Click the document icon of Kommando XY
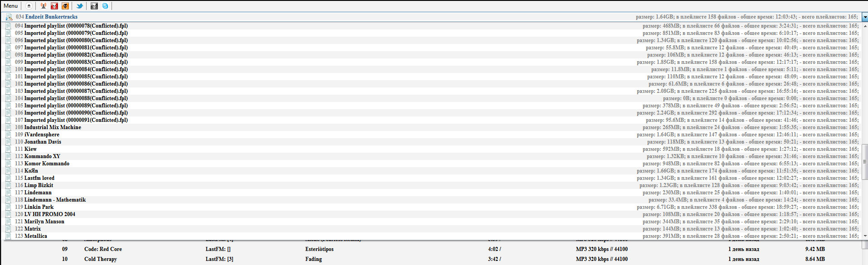Image resolution: width=868 pixels, height=265 pixels. click(x=8, y=156)
